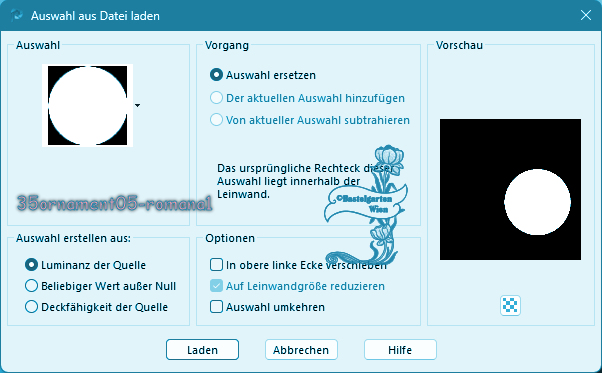
Task: Click the 35ornament05-romana1 selection name label
Action: [x=114, y=203]
